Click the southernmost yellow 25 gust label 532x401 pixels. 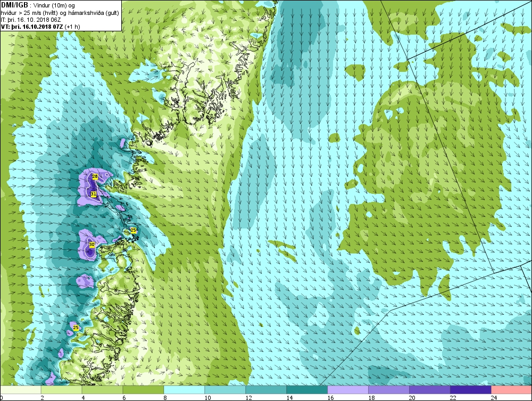tap(76, 328)
